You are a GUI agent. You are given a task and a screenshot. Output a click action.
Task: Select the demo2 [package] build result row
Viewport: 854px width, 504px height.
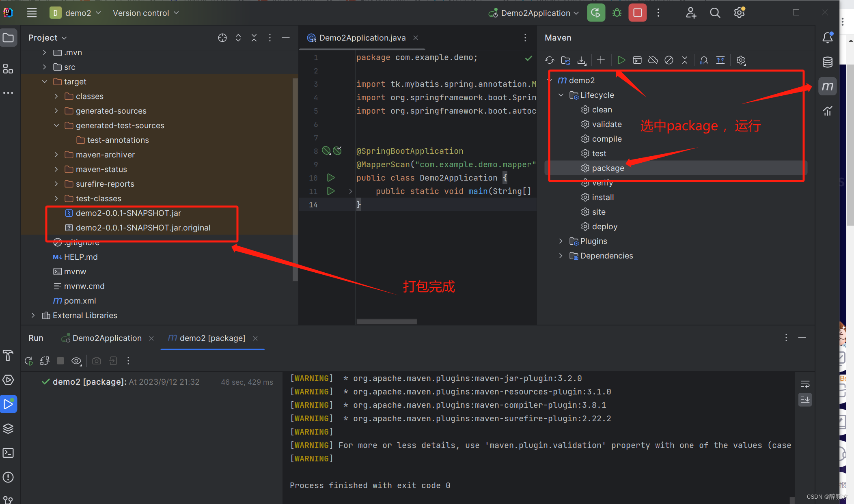coord(153,382)
